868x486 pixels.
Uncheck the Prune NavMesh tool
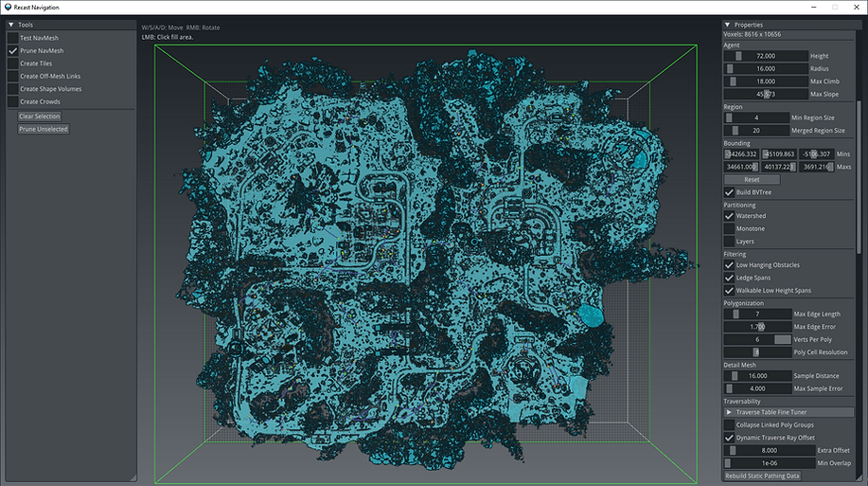pos(12,50)
